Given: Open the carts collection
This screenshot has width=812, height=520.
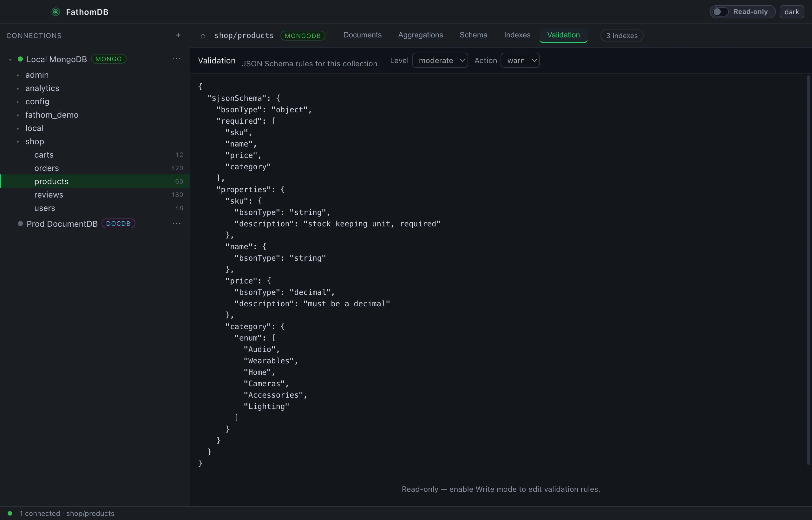Looking at the screenshot, I should click(x=95, y=155).
